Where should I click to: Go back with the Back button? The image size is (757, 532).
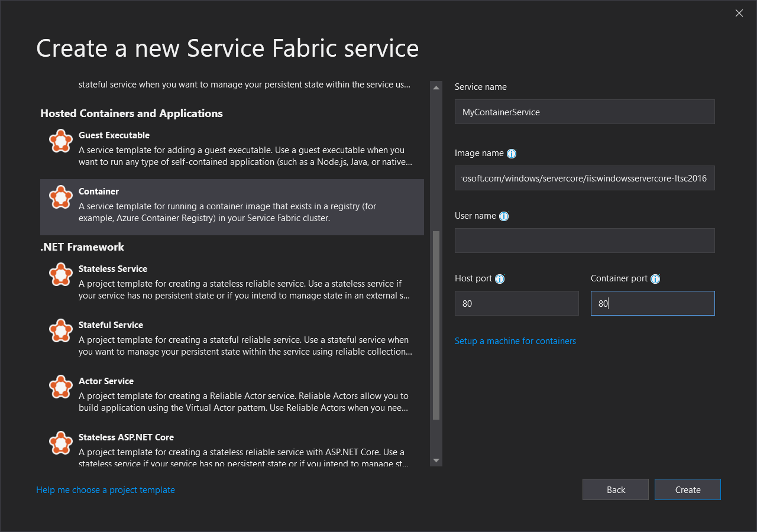(615, 489)
